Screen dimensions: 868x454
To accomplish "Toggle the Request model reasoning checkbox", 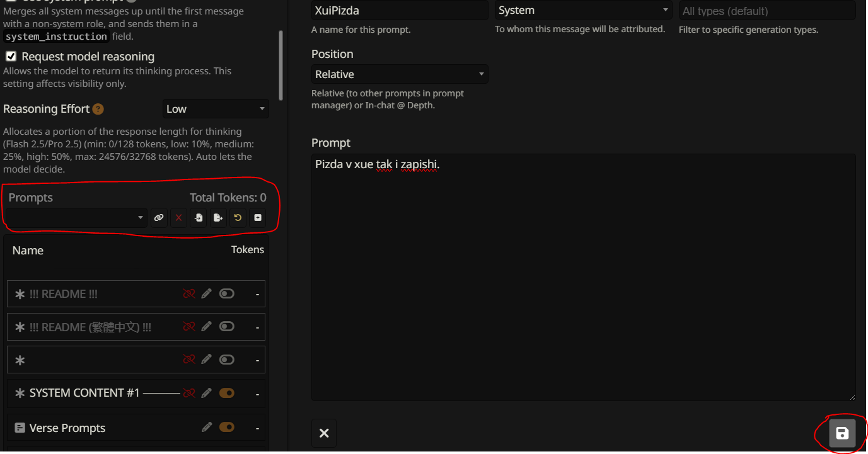I will [11, 56].
